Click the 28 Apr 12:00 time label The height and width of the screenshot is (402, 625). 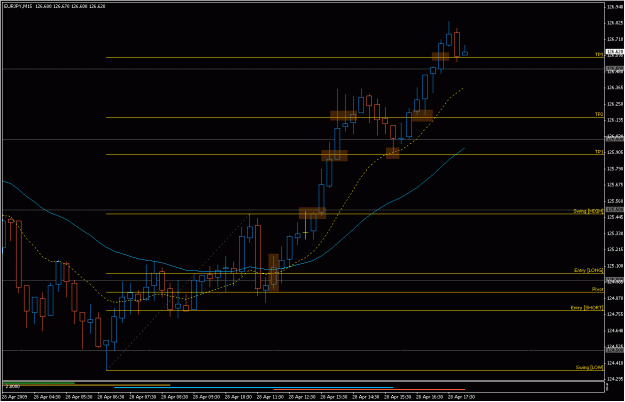click(302, 397)
